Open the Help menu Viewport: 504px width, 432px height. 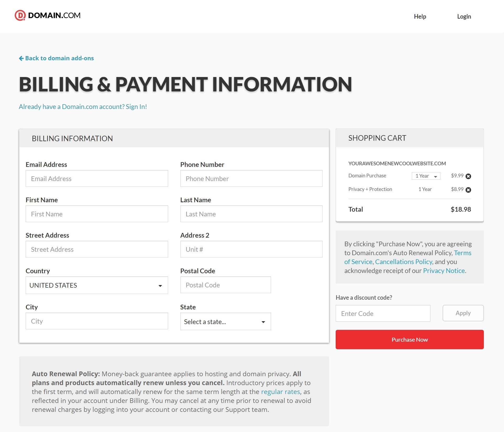coord(420,16)
